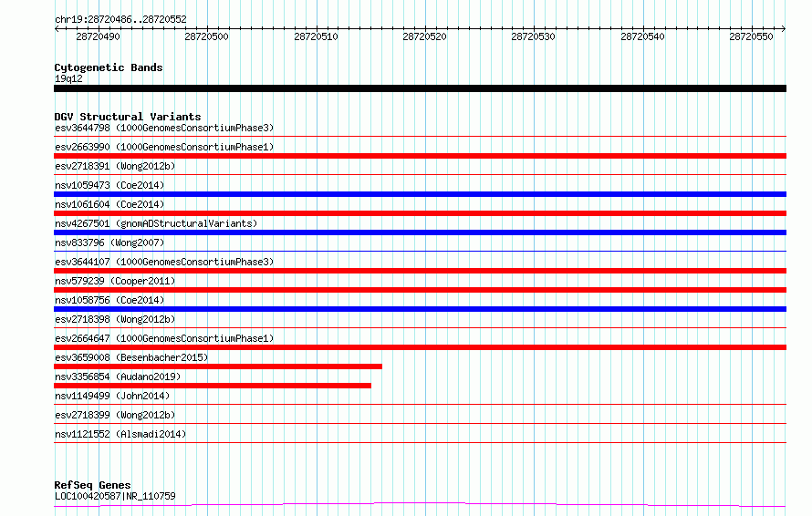Select the DGV Structural Variants track title
The width and height of the screenshot is (812, 516).
pyautogui.click(x=128, y=117)
